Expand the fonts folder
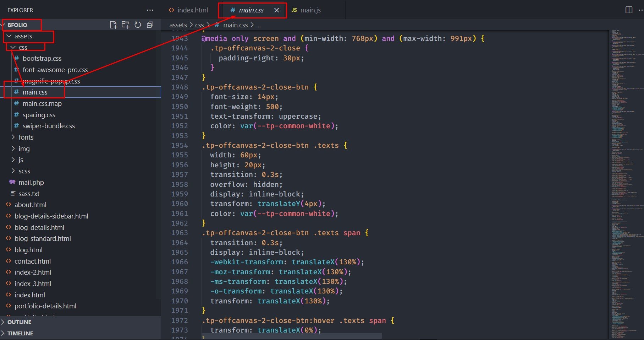Screen dimensions: 644x340 [x=26, y=137]
